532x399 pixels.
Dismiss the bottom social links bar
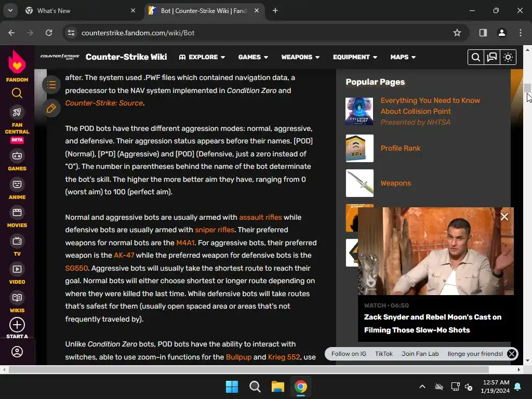(512, 354)
